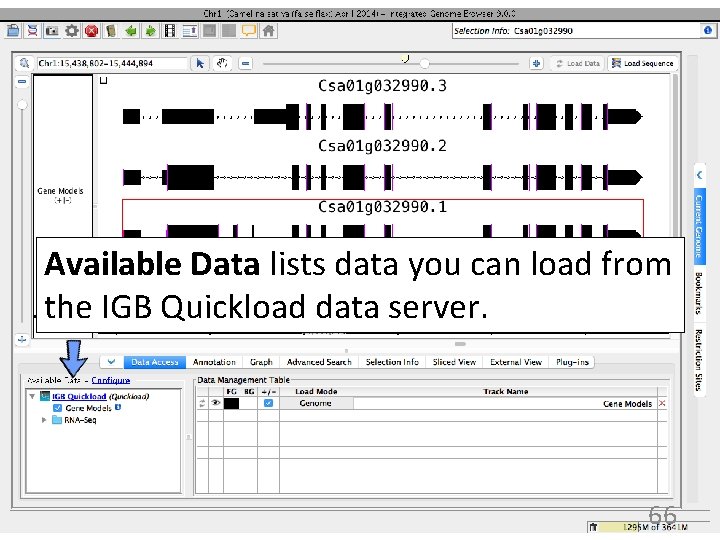Click the Configure link

[x=111, y=380]
